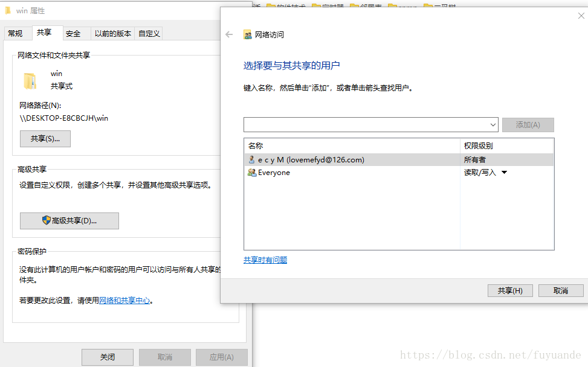Click folder icon in win 属性 title bar
The width and height of the screenshot is (588, 367).
point(8,10)
